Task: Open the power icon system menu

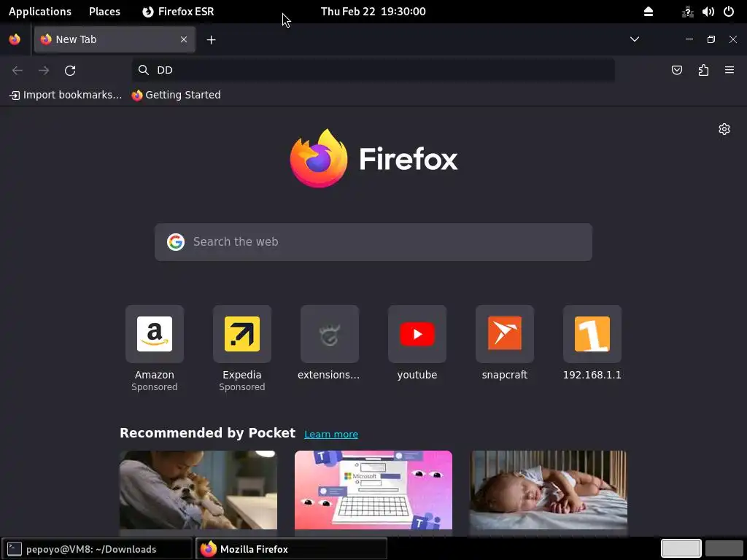Action: pyautogui.click(x=729, y=12)
